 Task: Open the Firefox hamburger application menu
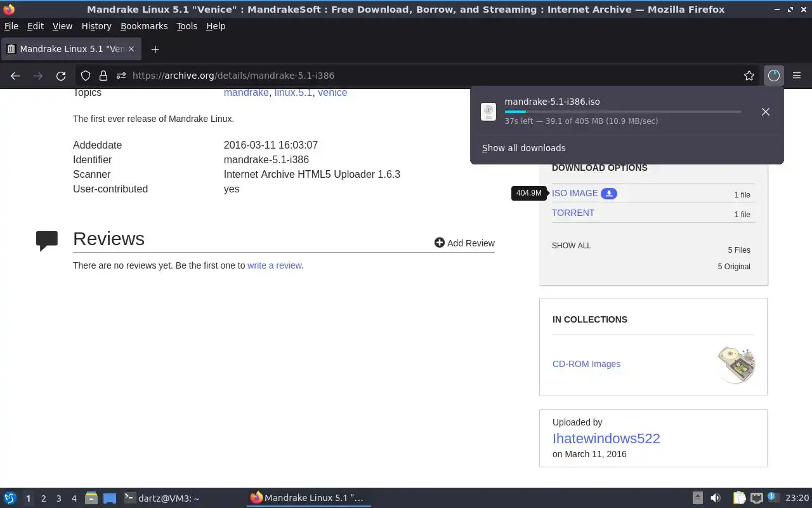[797, 76]
